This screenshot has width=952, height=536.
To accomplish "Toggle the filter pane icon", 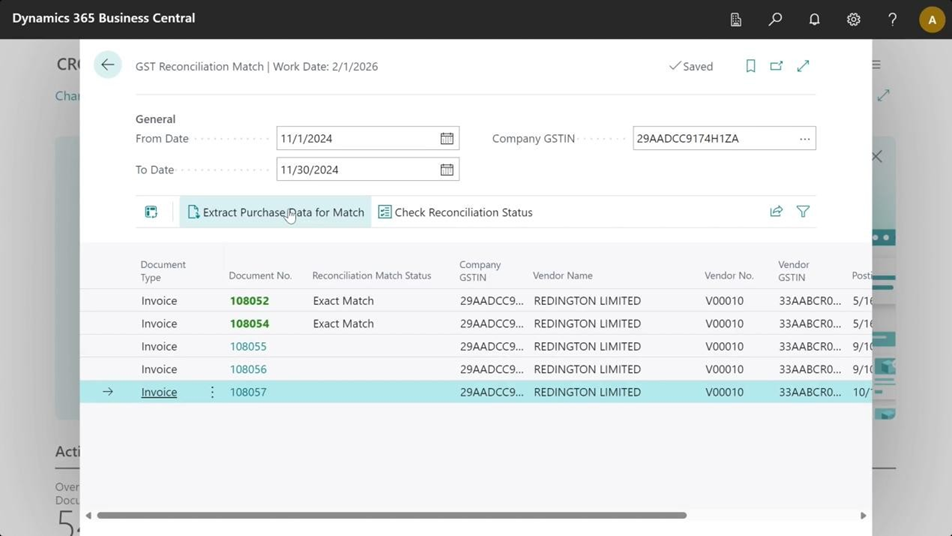I will click(803, 212).
